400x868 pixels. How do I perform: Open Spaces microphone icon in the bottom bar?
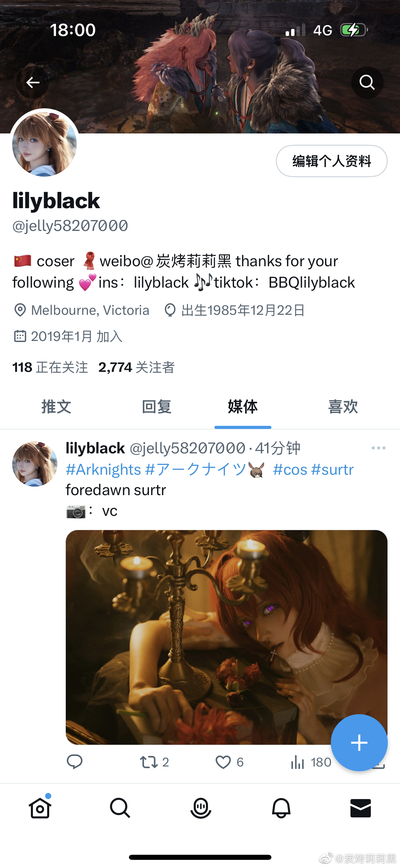coord(201,808)
